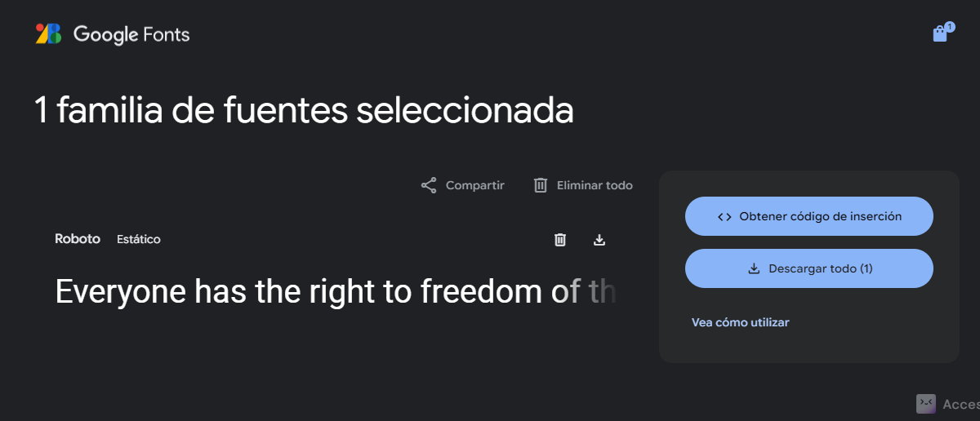980x421 pixels.
Task: Click the heading 1 familia de fuentes seleccionada
Action: pyautogui.click(x=304, y=110)
